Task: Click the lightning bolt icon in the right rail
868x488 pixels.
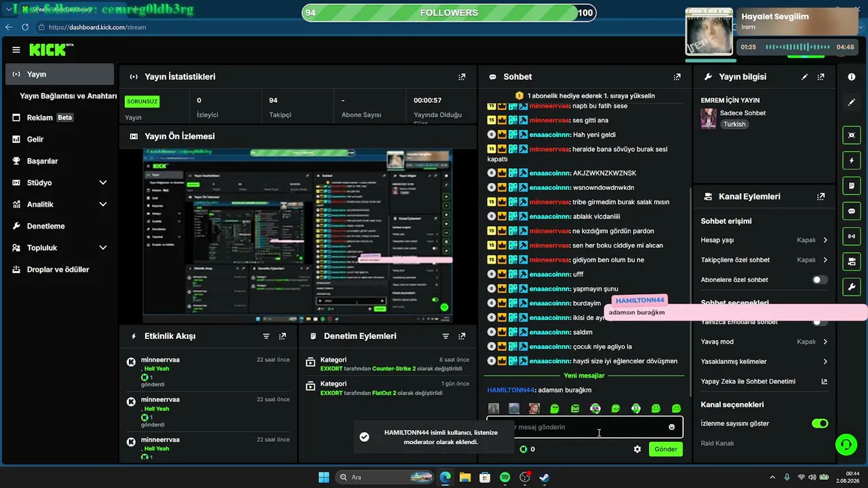Action: pos(852,161)
